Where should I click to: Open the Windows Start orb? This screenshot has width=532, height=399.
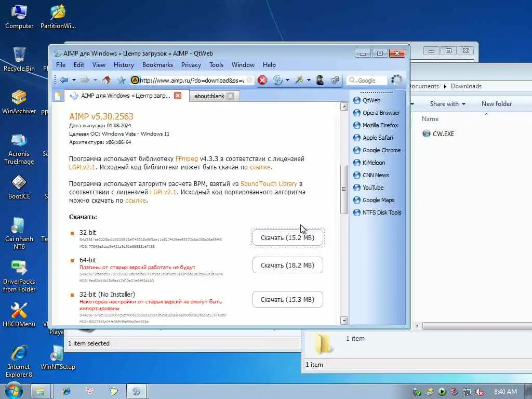tap(13, 391)
